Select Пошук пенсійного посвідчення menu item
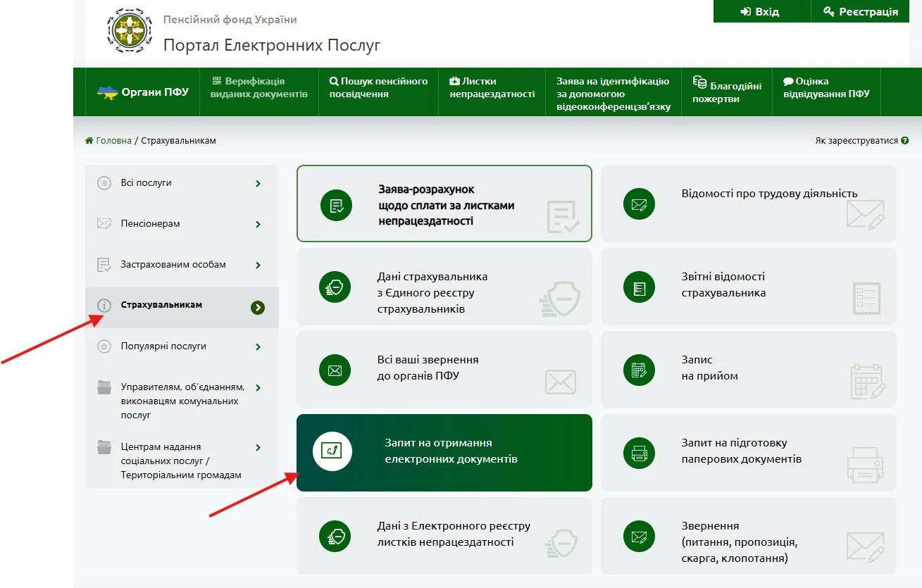Screen dimensions: 922x588 [378, 88]
